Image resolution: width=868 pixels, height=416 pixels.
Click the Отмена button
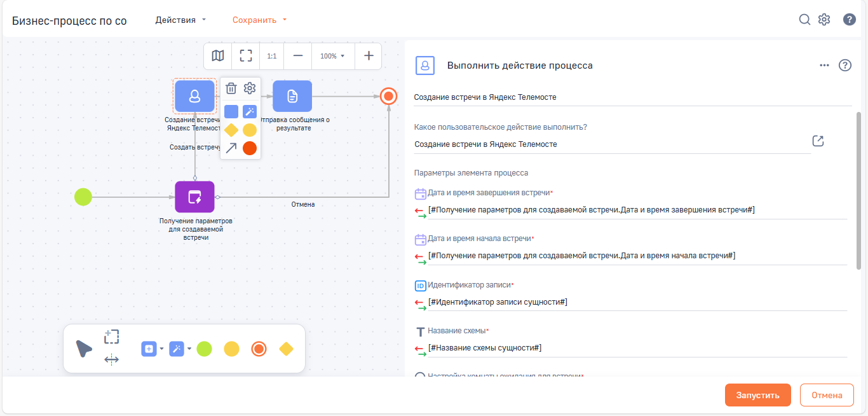coord(827,394)
